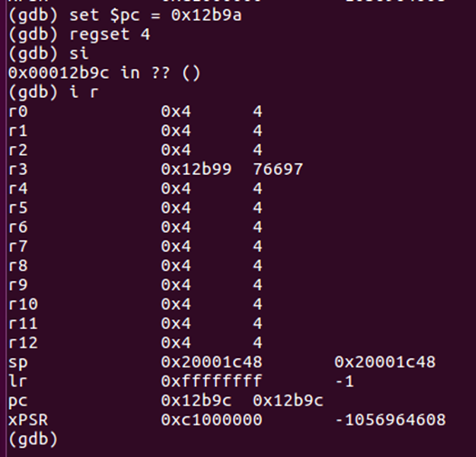The height and width of the screenshot is (457, 476).
Task: Click xPSR hex value 0xc1000000
Action: [211, 420]
